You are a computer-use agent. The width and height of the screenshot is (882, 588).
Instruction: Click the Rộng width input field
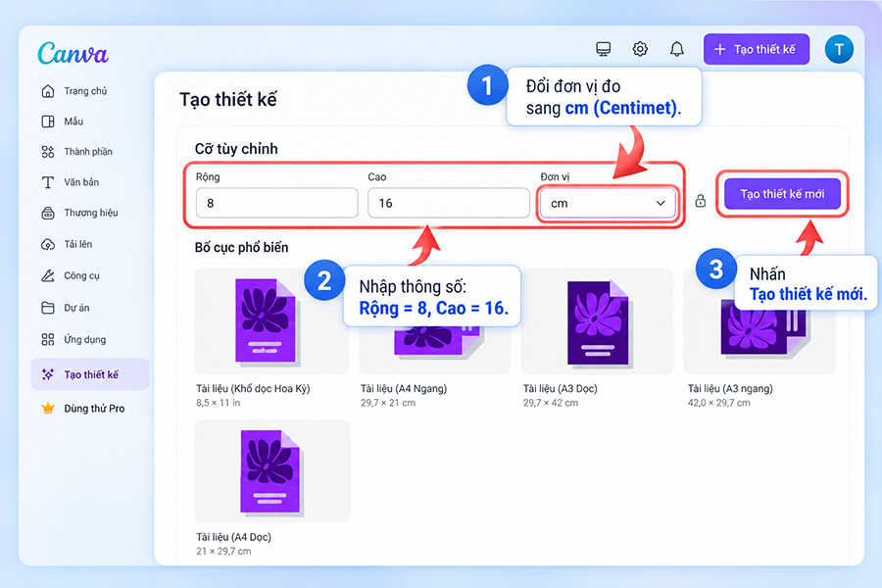276,203
